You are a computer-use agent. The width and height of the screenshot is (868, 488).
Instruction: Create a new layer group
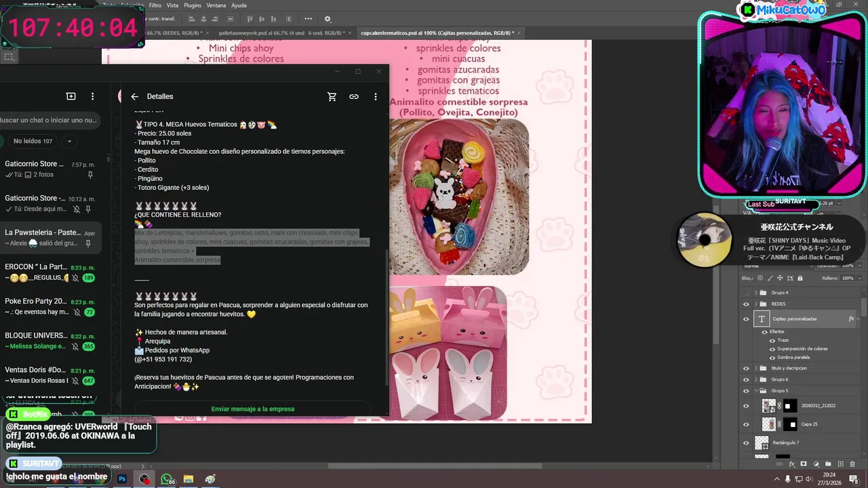pyautogui.click(x=828, y=464)
